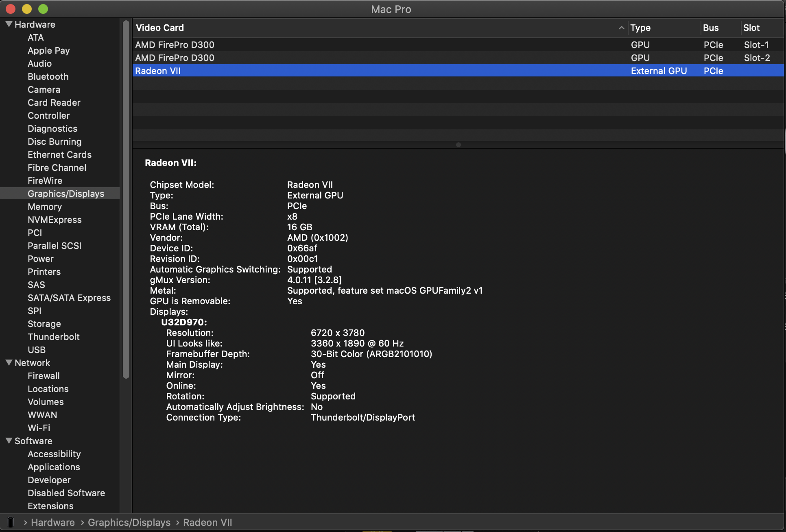Open Storage hardware item

point(44,324)
